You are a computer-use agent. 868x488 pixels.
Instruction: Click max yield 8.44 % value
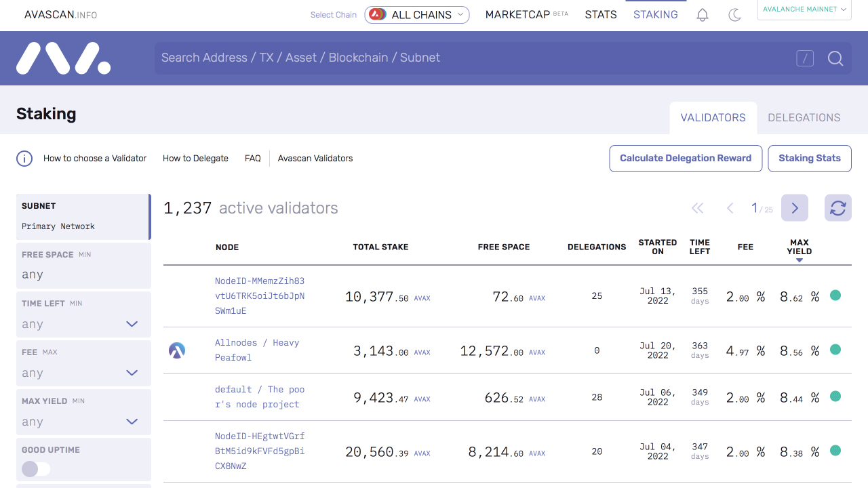point(800,398)
